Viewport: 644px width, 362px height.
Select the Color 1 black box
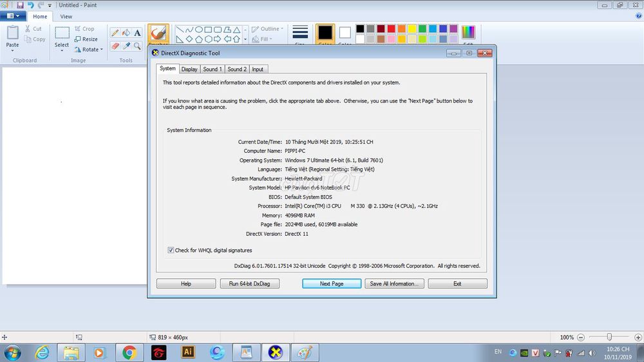(325, 33)
